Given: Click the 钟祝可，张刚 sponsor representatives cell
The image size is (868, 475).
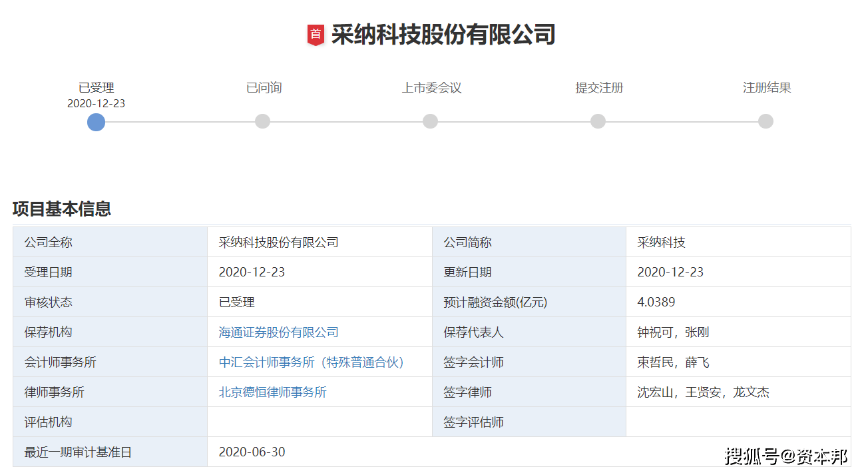Looking at the screenshot, I should [x=673, y=332].
